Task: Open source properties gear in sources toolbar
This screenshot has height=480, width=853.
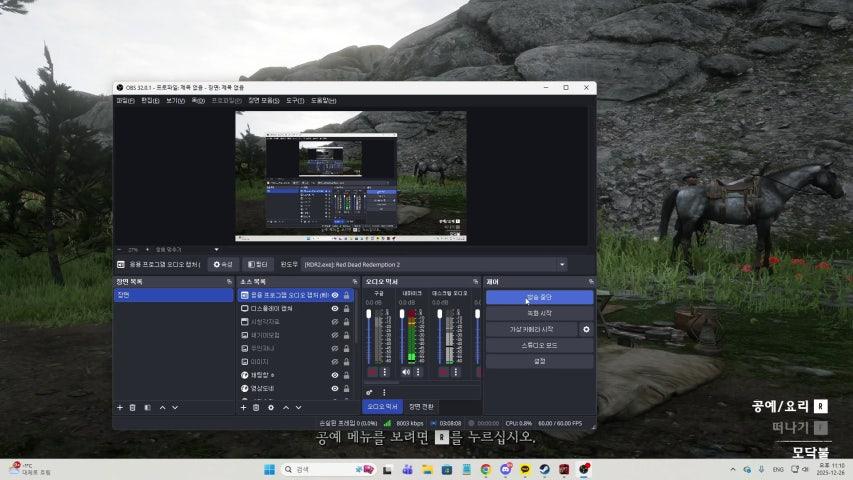Action: point(271,407)
